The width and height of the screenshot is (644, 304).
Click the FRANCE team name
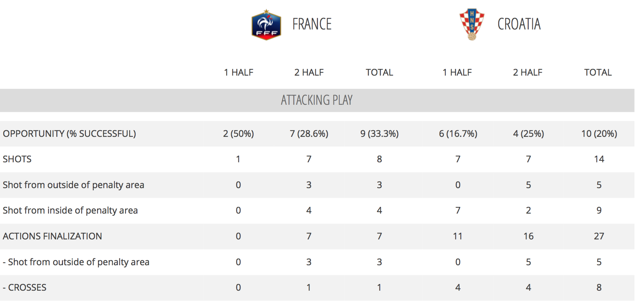click(x=312, y=24)
